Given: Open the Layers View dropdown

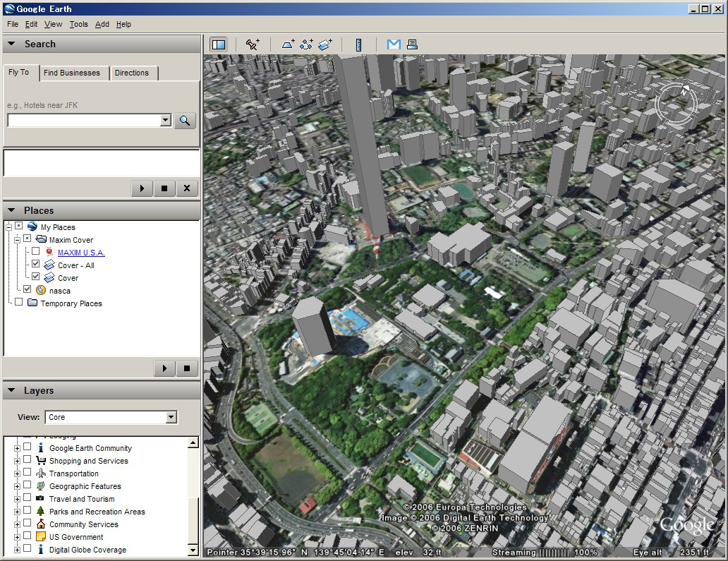Looking at the screenshot, I should click(x=171, y=417).
